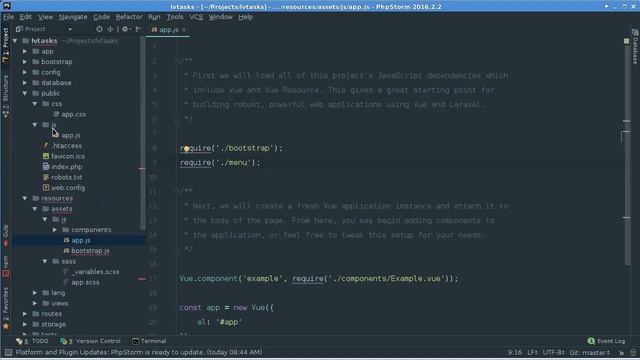
Task: Toggle the Structure tool window sidebar button
Action: pos(5,97)
